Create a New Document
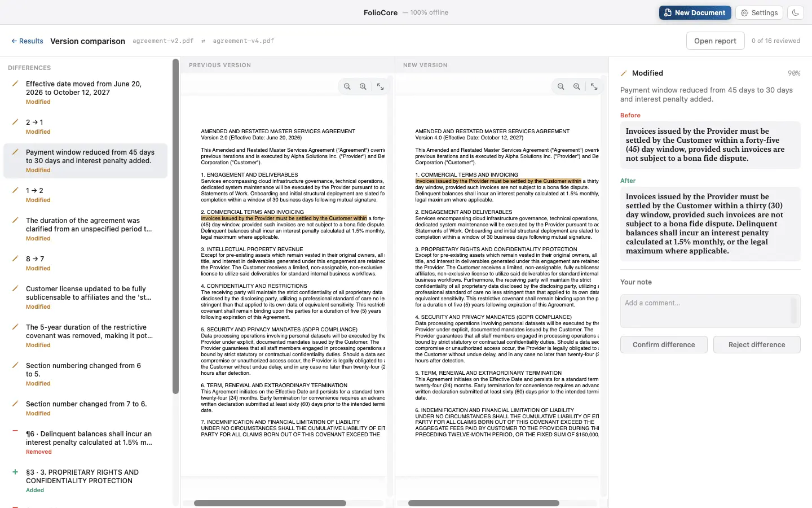The width and height of the screenshot is (812, 508). point(695,12)
